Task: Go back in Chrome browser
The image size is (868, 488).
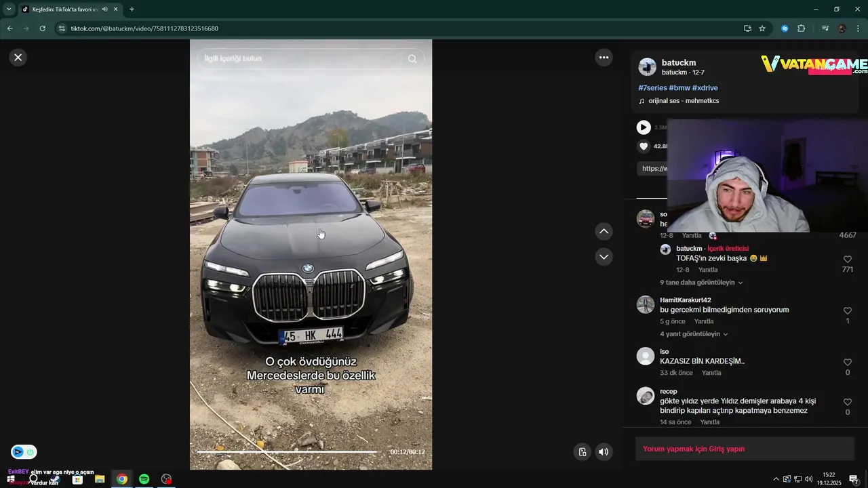Action: [9, 28]
